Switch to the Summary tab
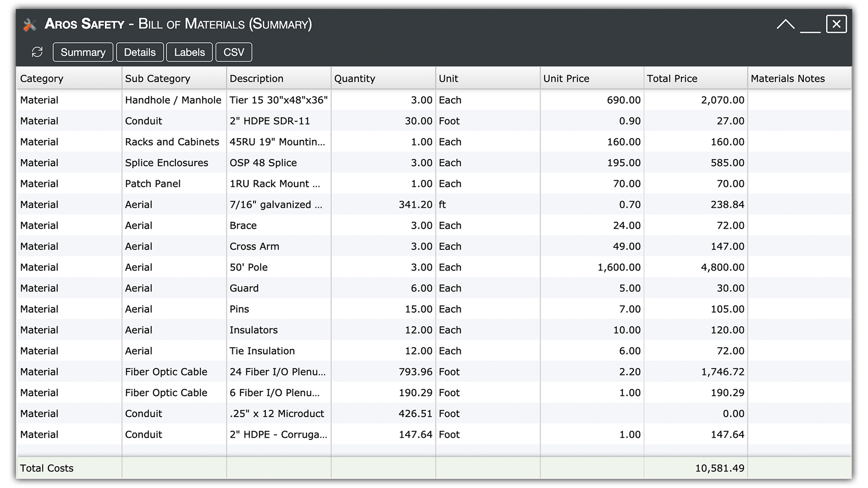This screenshot has height=488, width=868. 83,52
